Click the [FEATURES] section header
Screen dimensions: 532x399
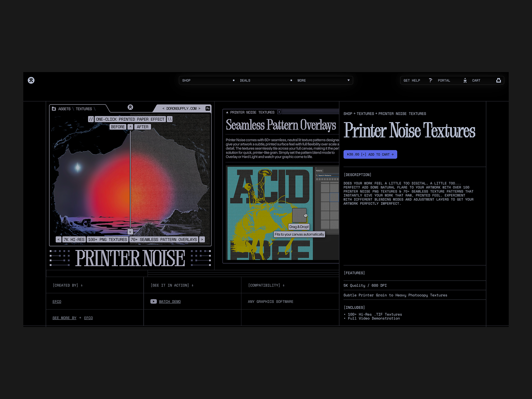point(354,273)
